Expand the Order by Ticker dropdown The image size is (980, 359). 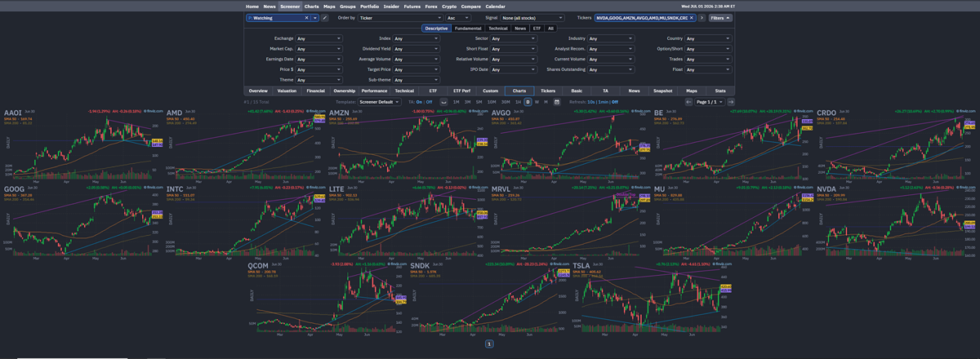pyautogui.click(x=399, y=17)
